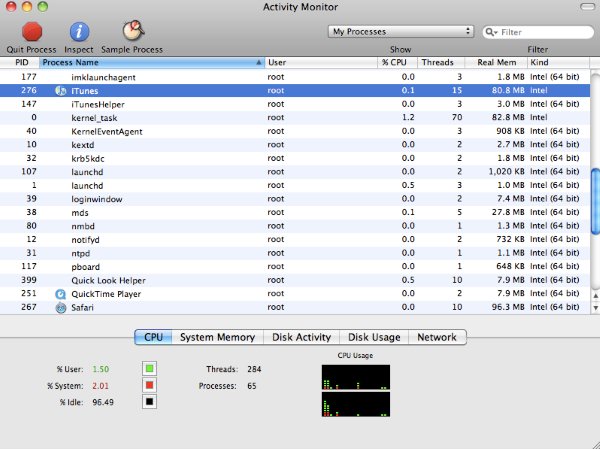Select the Quick Look Helper process
600x449 pixels.
click(295, 280)
